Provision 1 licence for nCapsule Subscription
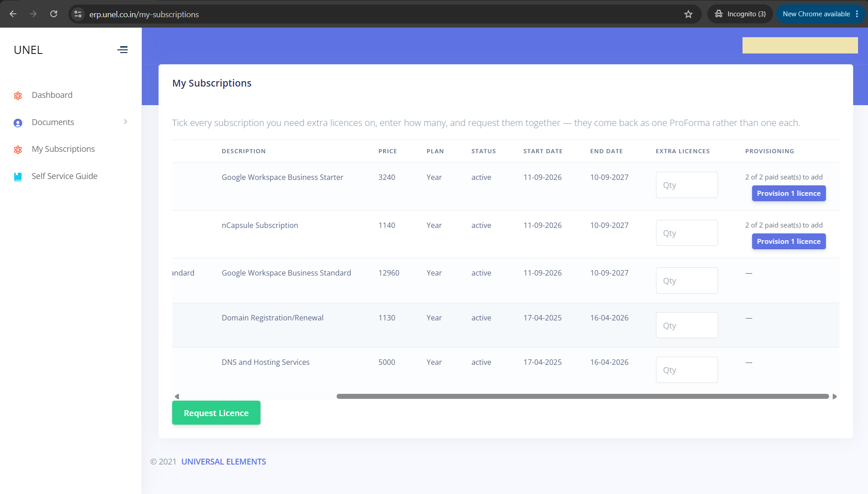Image resolution: width=868 pixels, height=494 pixels. [x=789, y=242]
